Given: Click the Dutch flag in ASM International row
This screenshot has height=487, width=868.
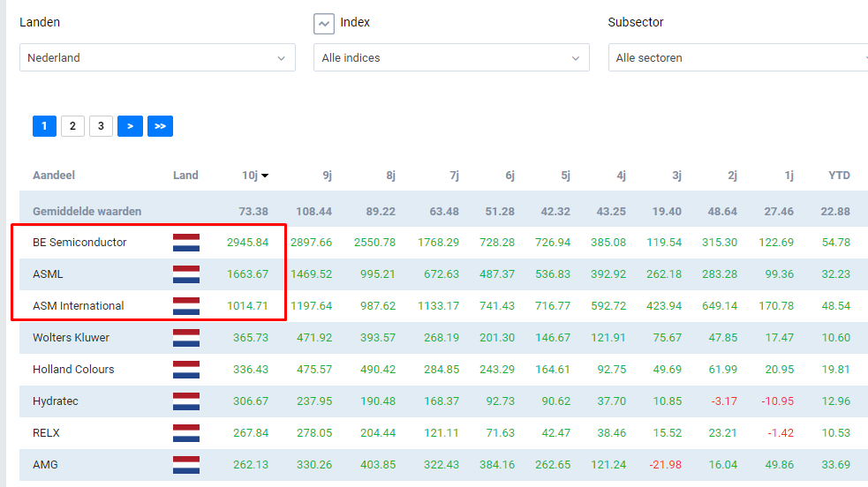Looking at the screenshot, I should [186, 305].
